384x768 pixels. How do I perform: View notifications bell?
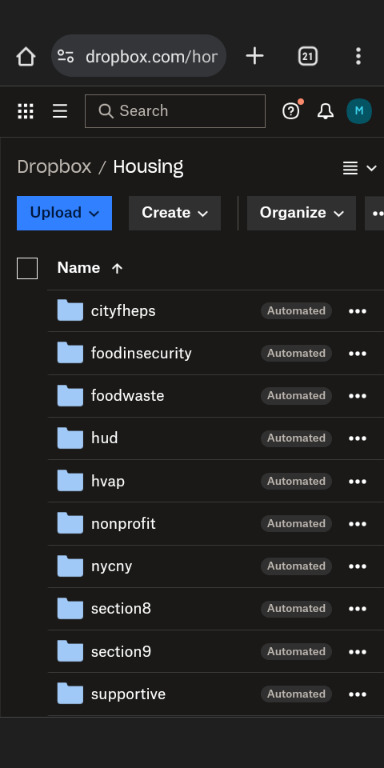[x=325, y=111]
